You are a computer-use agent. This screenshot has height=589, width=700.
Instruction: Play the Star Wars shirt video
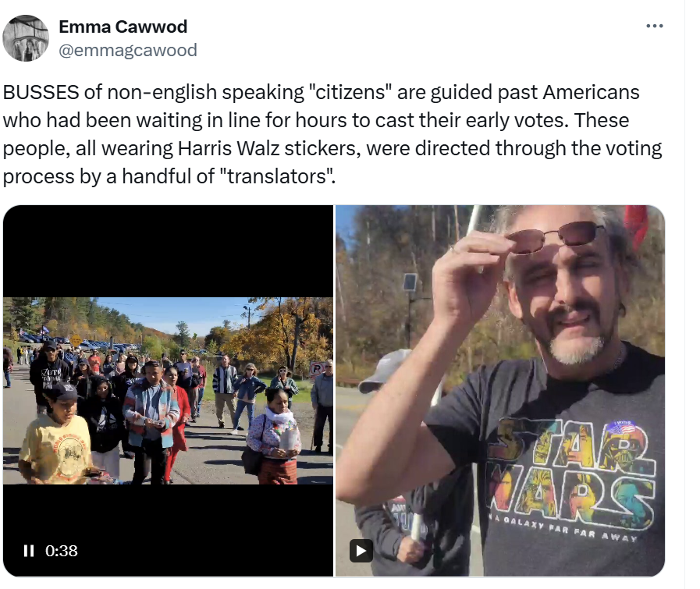click(361, 551)
